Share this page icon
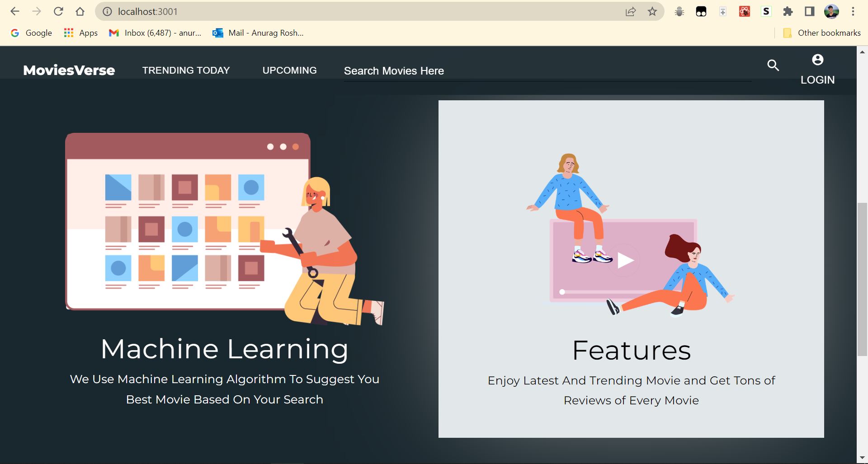The height and width of the screenshot is (464, 868). tap(631, 11)
